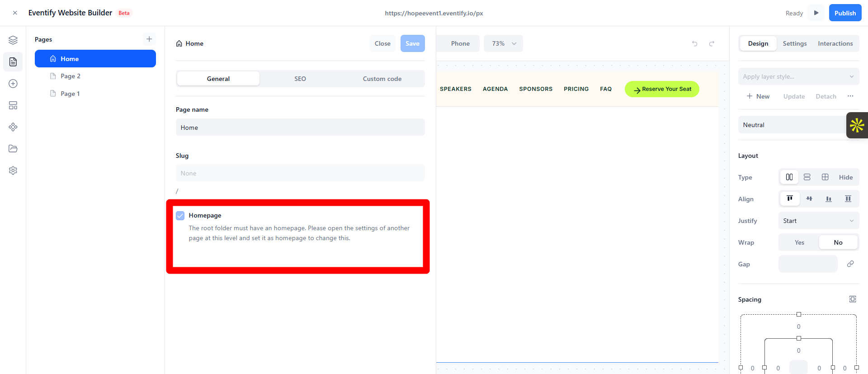Click the Publish button

click(x=845, y=13)
